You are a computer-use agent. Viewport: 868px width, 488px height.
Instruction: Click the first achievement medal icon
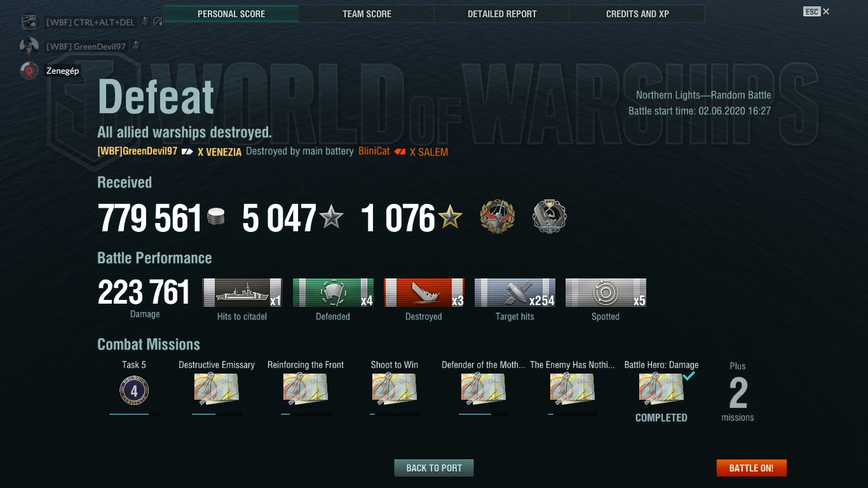click(x=497, y=217)
